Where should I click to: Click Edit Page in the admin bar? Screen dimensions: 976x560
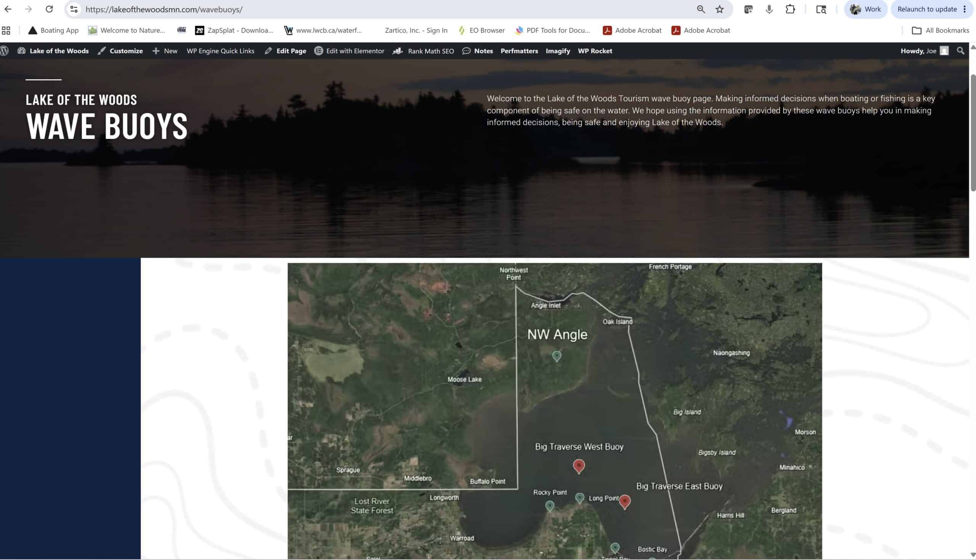[x=286, y=51]
